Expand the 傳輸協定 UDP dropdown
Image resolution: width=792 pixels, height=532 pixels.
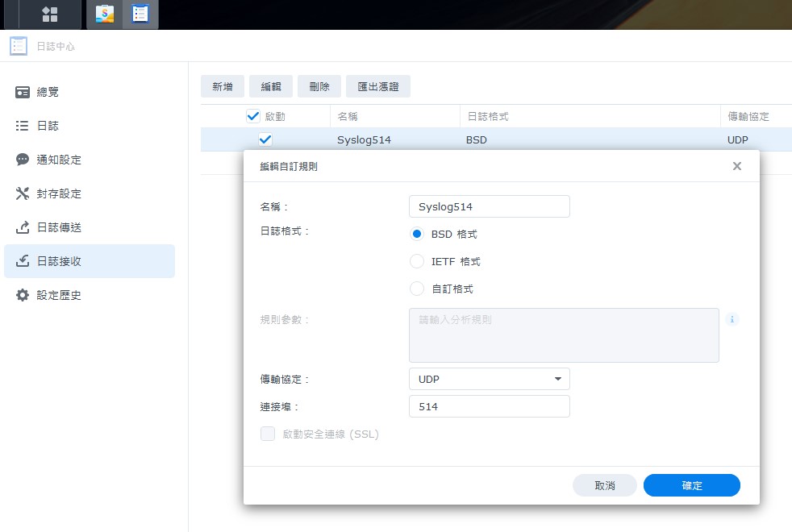489,379
